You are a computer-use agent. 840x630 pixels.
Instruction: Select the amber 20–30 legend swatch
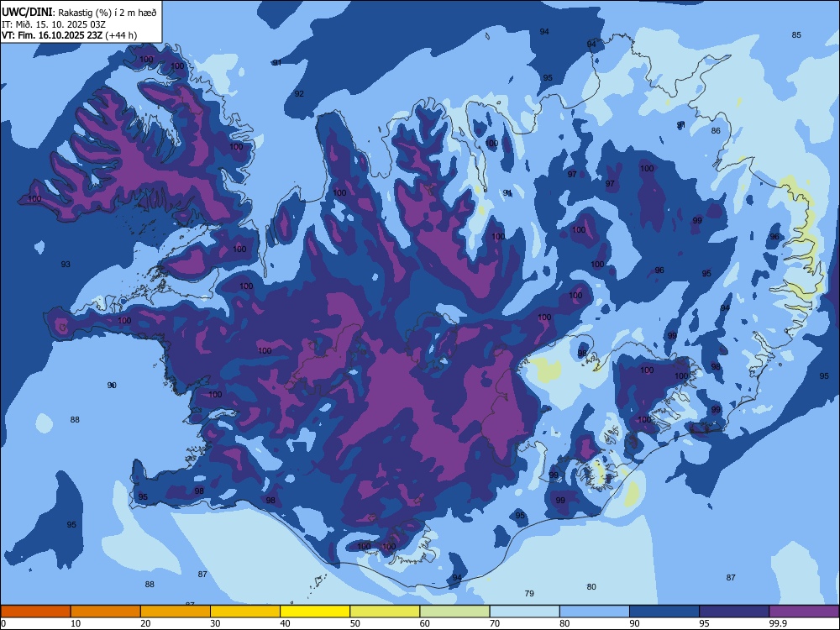(176, 612)
